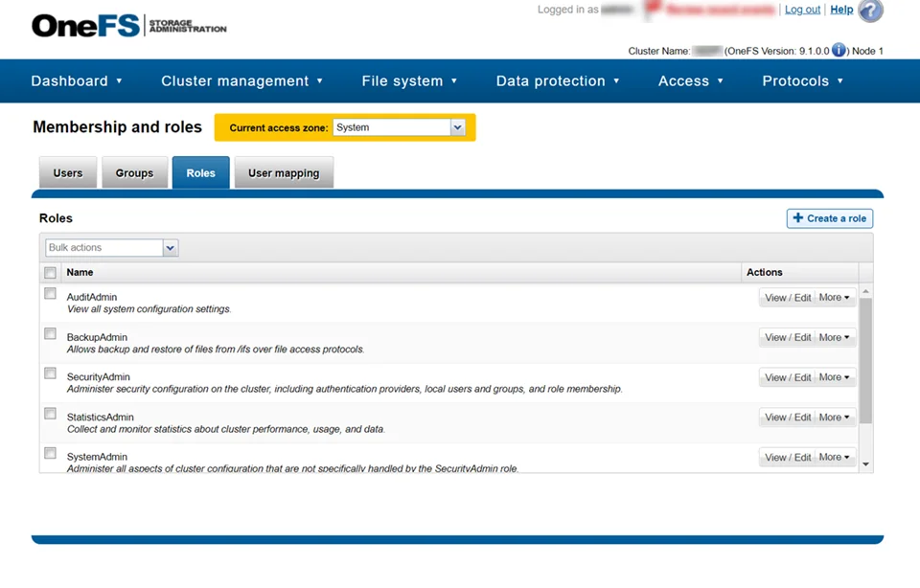
Task: Open the Cluster management menu
Action: point(241,80)
